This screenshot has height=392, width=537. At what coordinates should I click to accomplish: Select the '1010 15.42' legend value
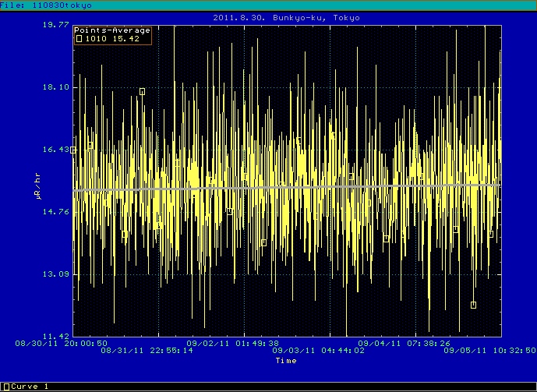pyautogui.click(x=112, y=38)
